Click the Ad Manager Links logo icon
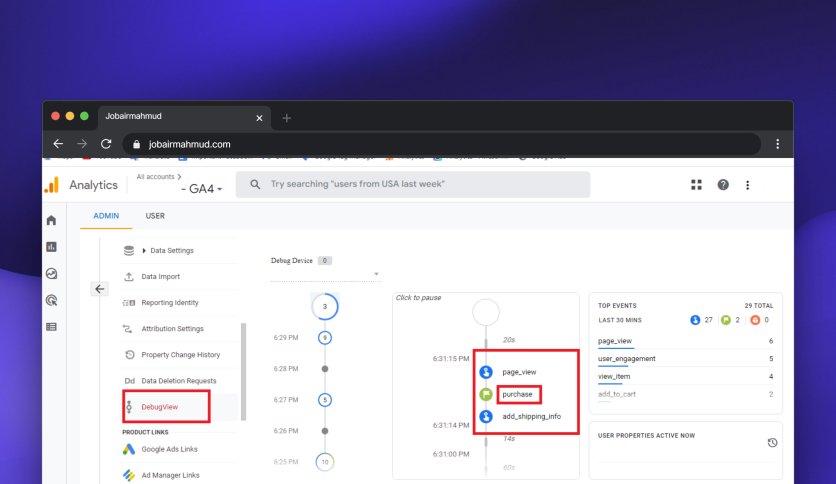836x484 pixels. (129, 475)
